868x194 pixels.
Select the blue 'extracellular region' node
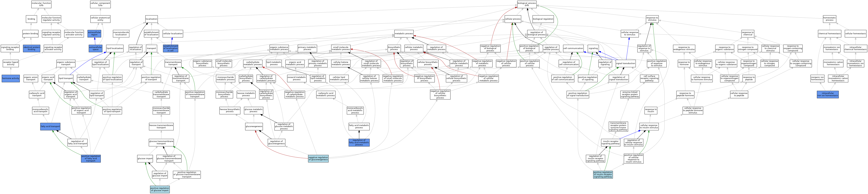coord(94,33)
